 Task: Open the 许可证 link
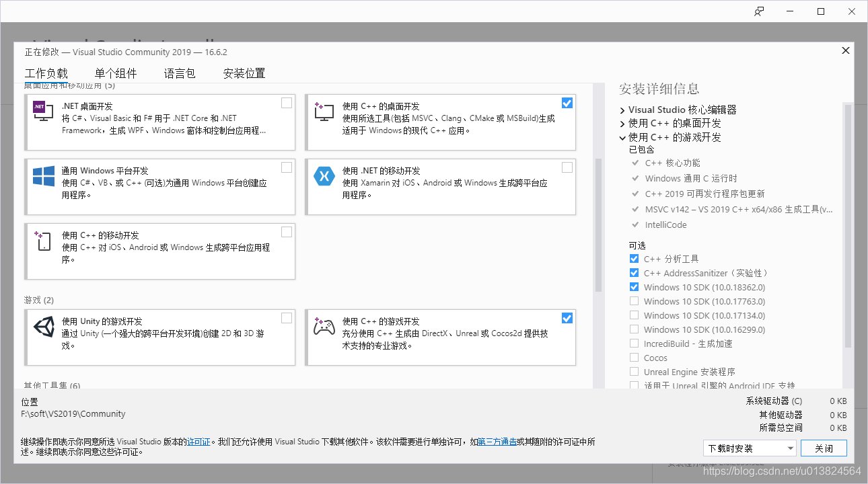pyautogui.click(x=198, y=442)
